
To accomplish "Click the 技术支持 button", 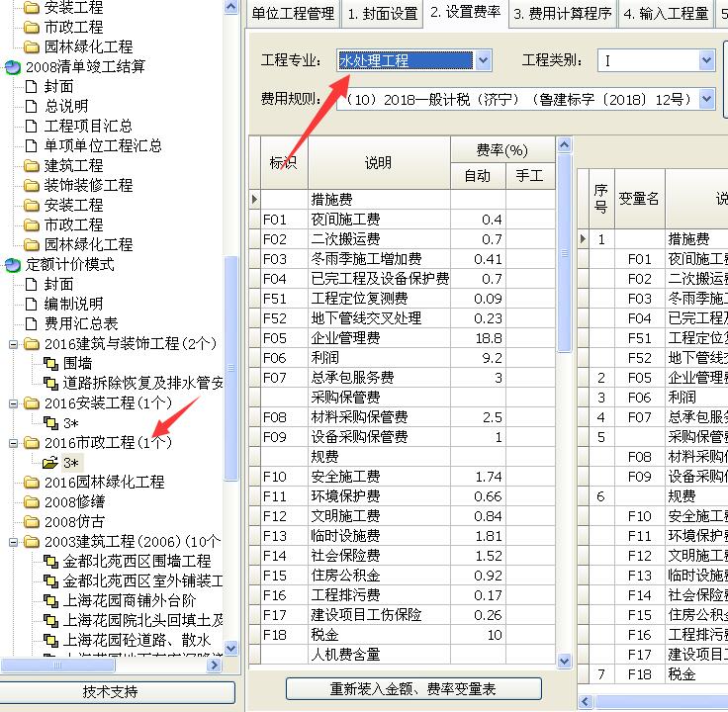I will 111,692.
